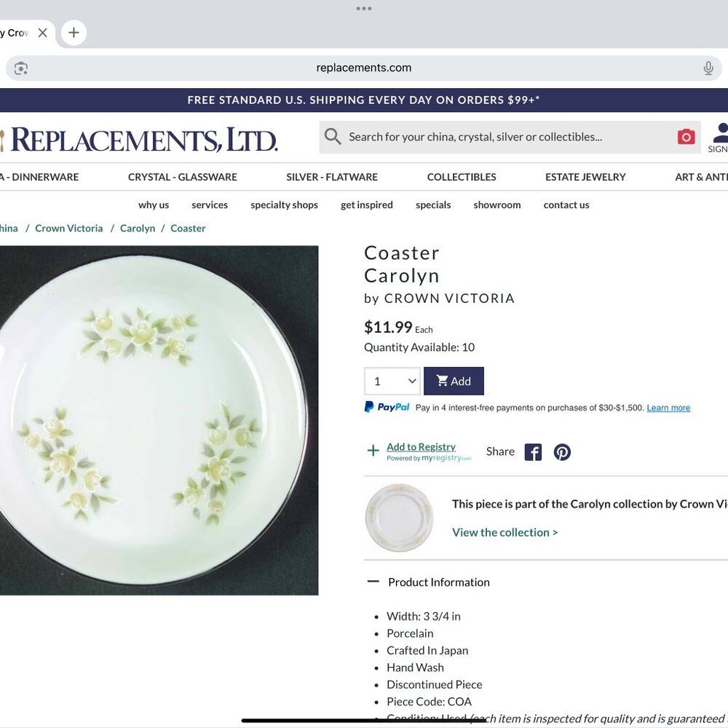Open the Crystal - Glassware menu
Screen dimensions: 728x728
tap(183, 177)
